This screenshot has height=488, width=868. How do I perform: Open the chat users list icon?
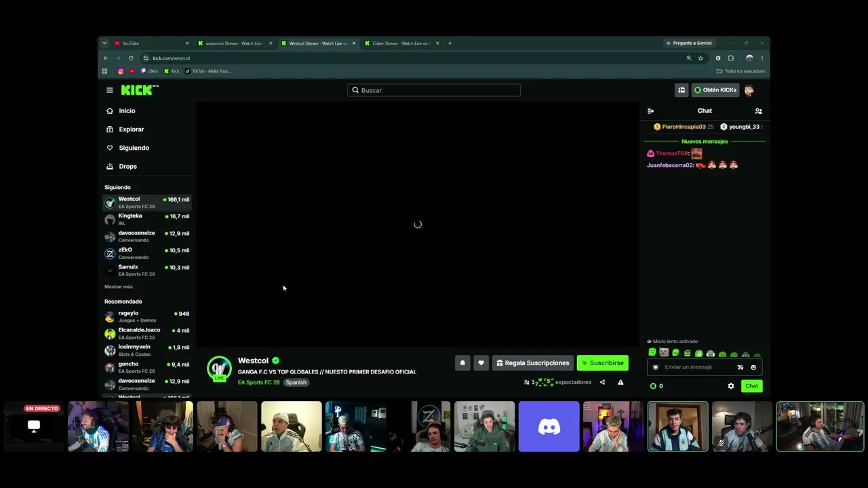coord(759,111)
